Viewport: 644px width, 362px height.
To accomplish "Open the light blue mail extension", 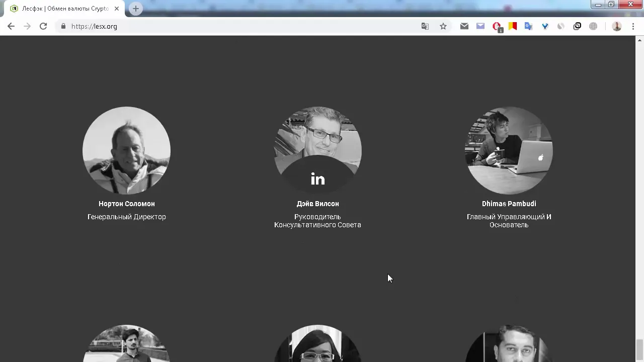I will point(480,26).
